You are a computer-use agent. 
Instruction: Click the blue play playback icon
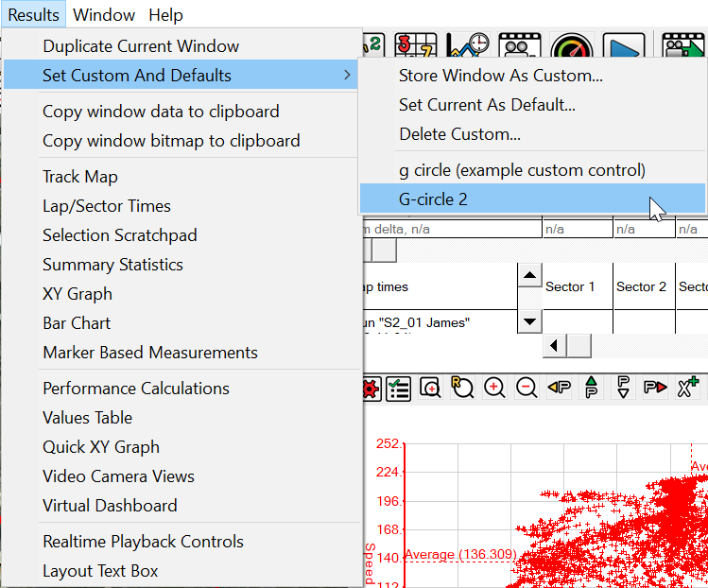point(623,47)
